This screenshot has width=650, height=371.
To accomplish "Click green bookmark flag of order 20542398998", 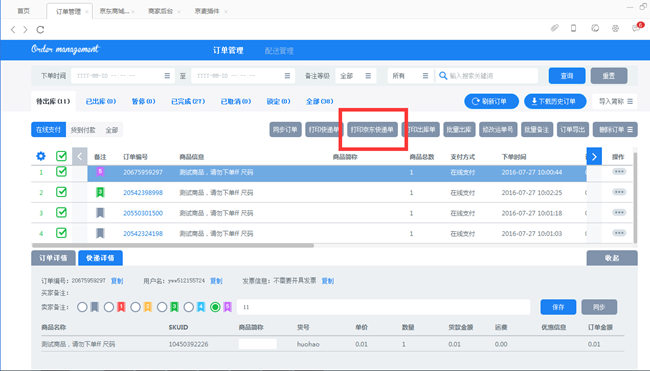I will 100,192.
